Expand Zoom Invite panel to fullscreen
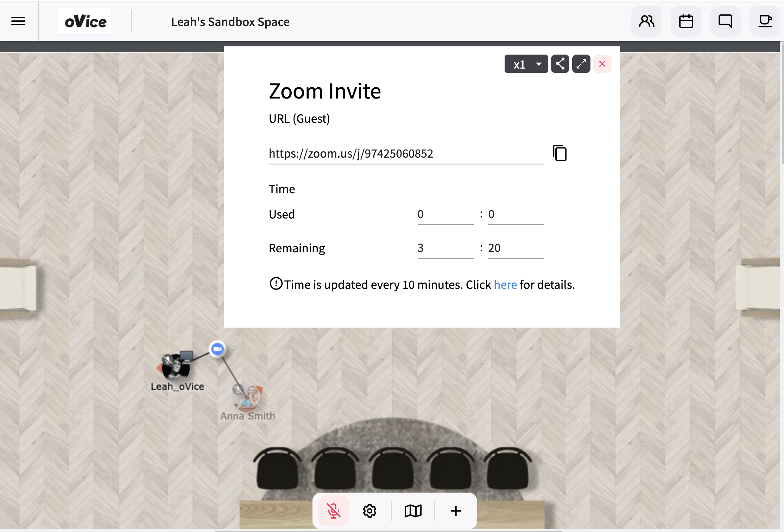Image resolution: width=784 pixels, height=532 pixels. pos(581,64)
